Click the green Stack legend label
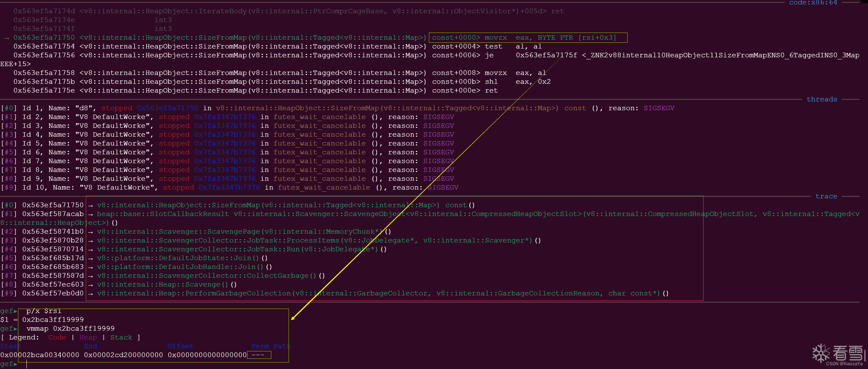Screen dimensions: 868x369 [121, 337]
